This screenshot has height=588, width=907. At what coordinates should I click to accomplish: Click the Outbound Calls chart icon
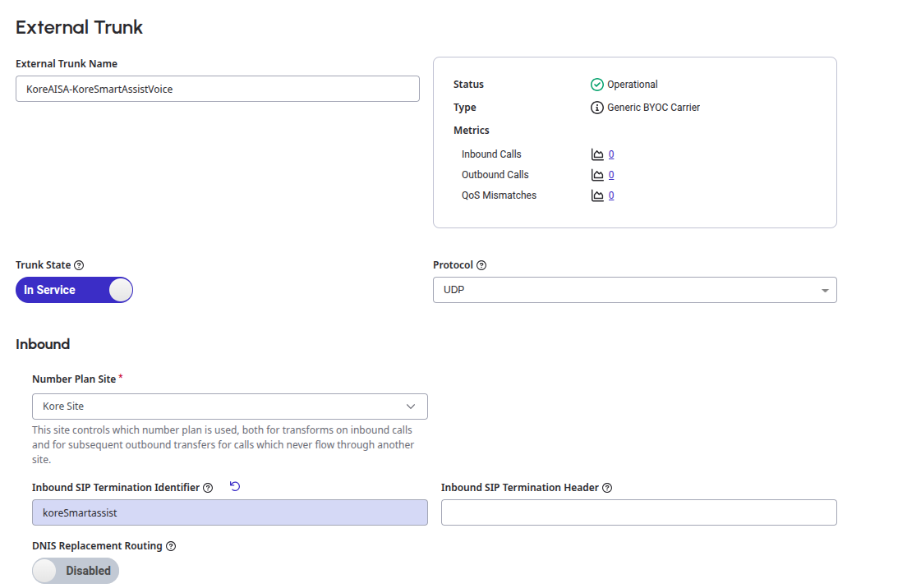click(597, 175)
